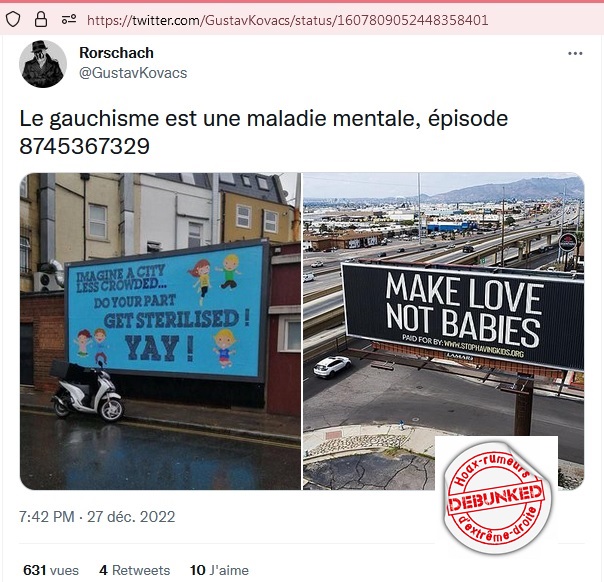Image resolution: width=604 pixels, height=582 pixels.
Task: Click the Debunked hoax stamp
Action: pos(497,497)
